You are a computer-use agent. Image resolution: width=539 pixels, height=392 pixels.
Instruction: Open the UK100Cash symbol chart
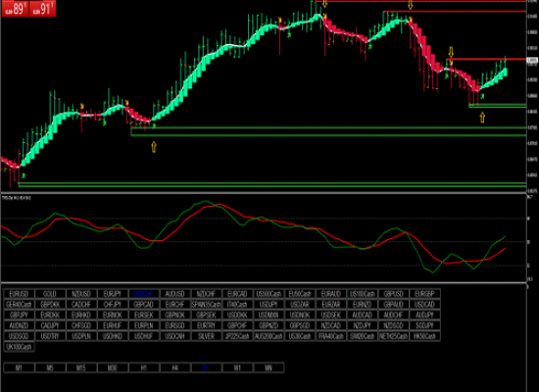(x=19, y=347)
